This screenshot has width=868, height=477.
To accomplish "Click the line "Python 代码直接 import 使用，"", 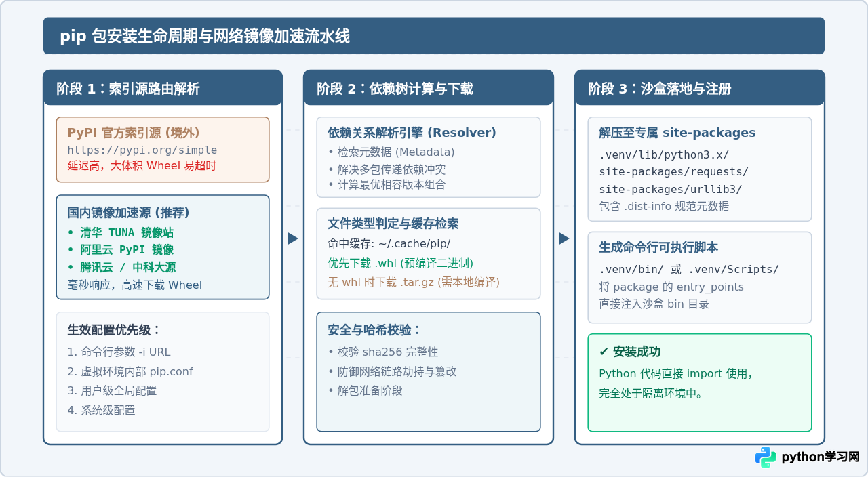I will (676, 373).
